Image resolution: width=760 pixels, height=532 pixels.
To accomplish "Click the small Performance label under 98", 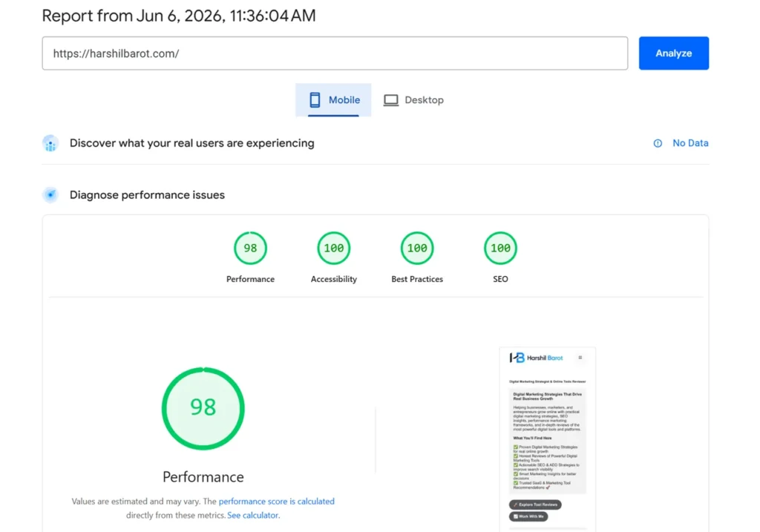I will pos(250,279).
